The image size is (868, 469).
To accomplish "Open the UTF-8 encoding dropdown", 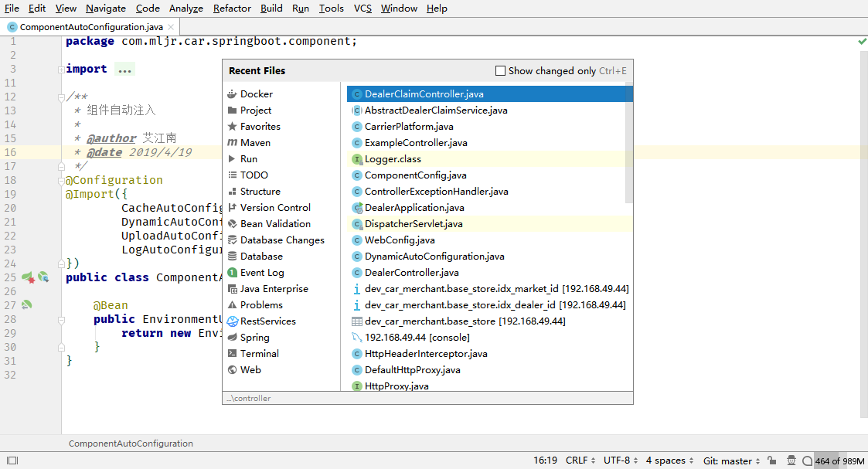I will (621, 461).
